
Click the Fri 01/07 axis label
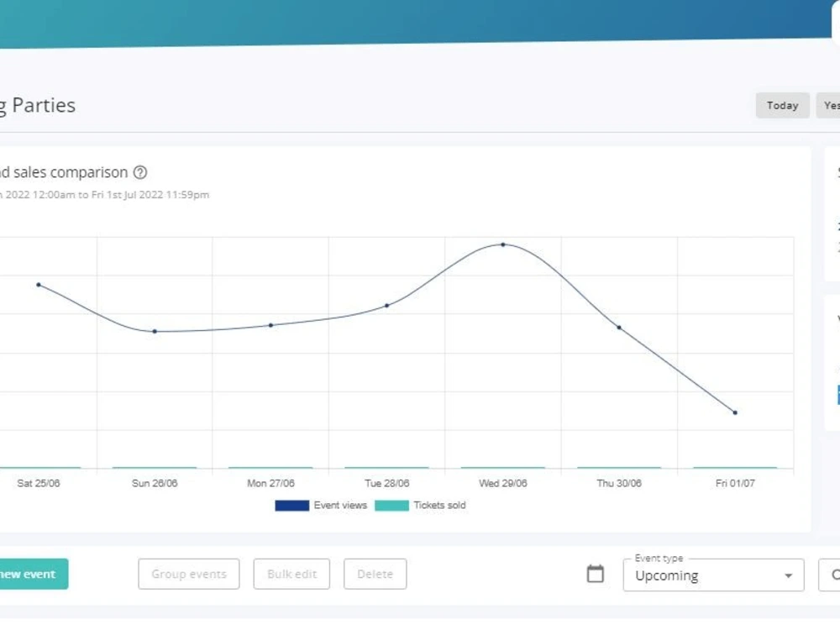click(735, 483)
